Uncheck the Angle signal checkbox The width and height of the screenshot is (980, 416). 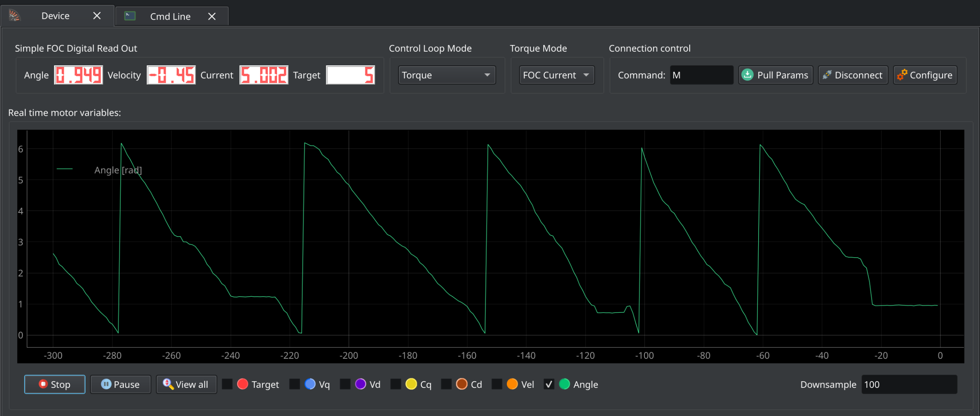[x=548, y=384]
